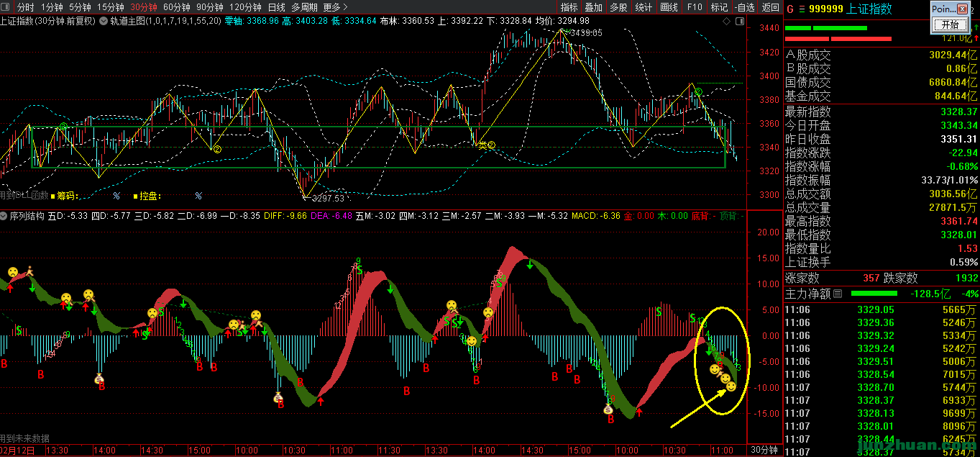Close the Poin floating window
980x457 pixels.
point(963,9)
